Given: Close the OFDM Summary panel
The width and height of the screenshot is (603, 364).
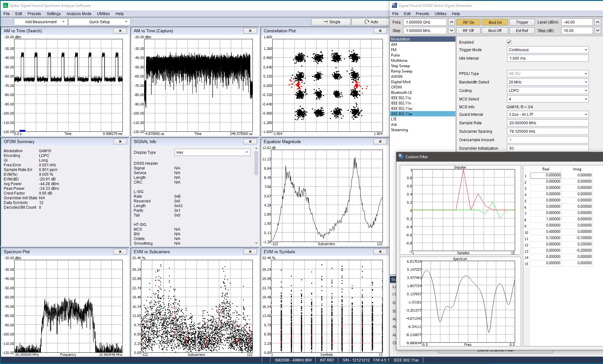Looking at the screenshot, I should (120, 142).
